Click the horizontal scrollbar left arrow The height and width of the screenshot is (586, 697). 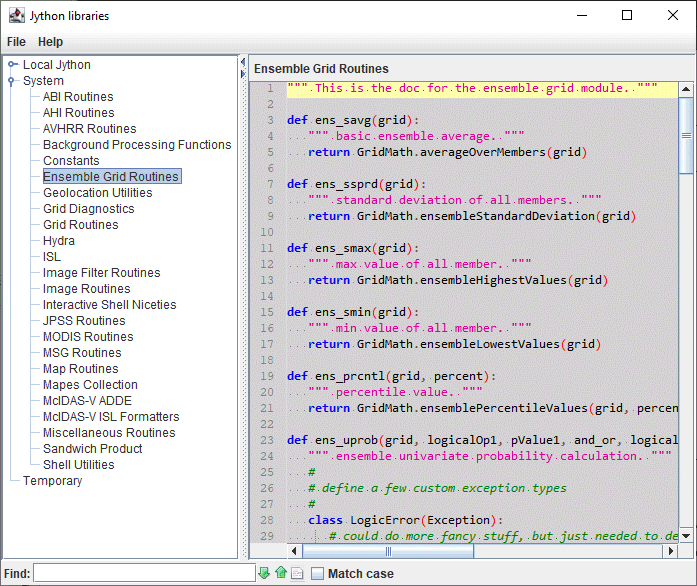[x=294, y=551]
